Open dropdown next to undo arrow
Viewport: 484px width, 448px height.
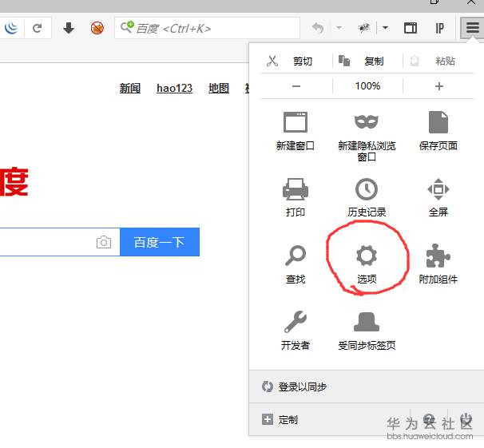[339, 28]
